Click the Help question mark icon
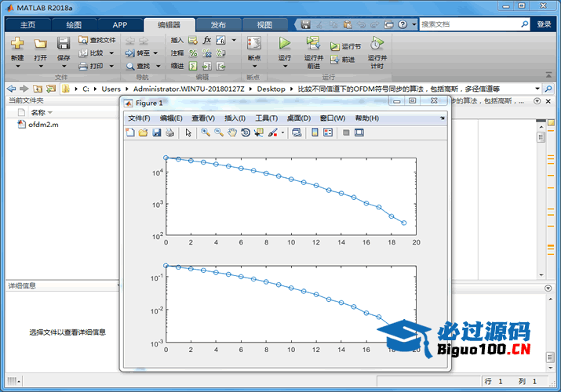 tap(403, 24)
